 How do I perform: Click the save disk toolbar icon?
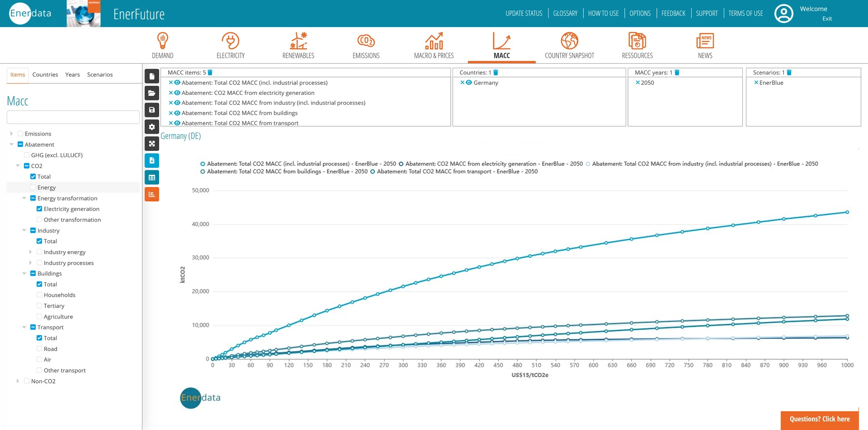tap(152, 110)
